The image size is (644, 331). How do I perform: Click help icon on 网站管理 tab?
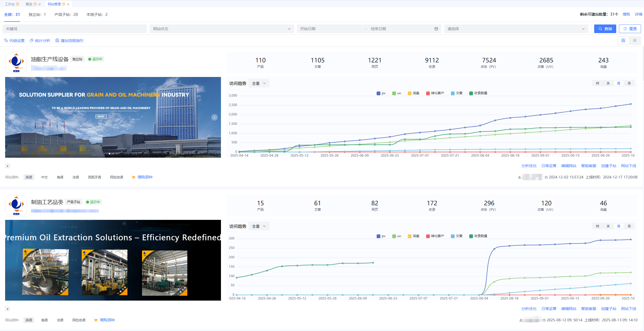coord(64,4)
